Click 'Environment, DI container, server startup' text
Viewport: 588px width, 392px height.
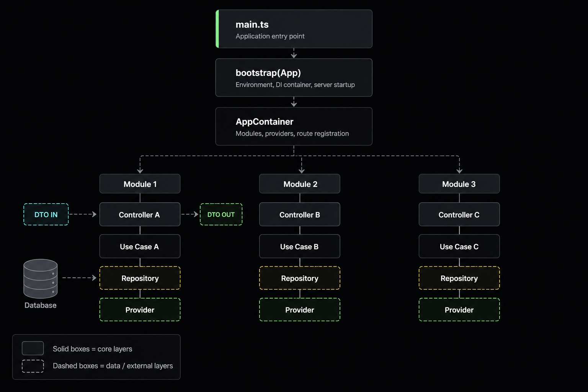(x=295, y=85)
